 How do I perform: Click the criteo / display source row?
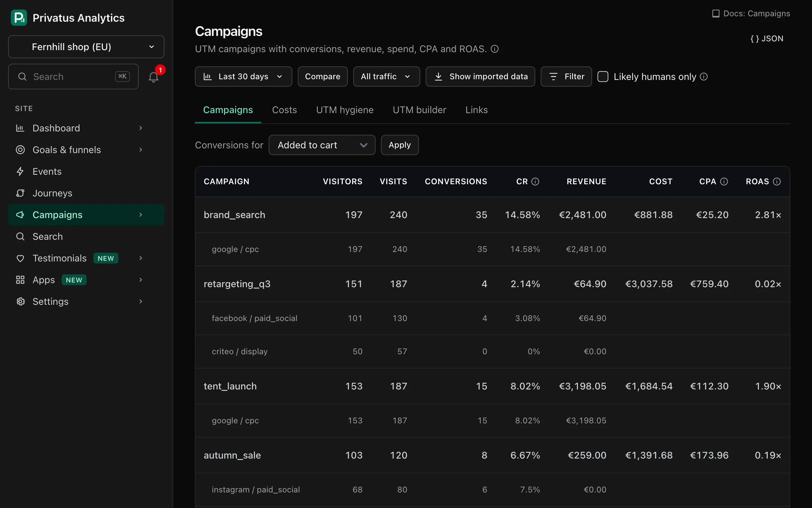[493, 352]
